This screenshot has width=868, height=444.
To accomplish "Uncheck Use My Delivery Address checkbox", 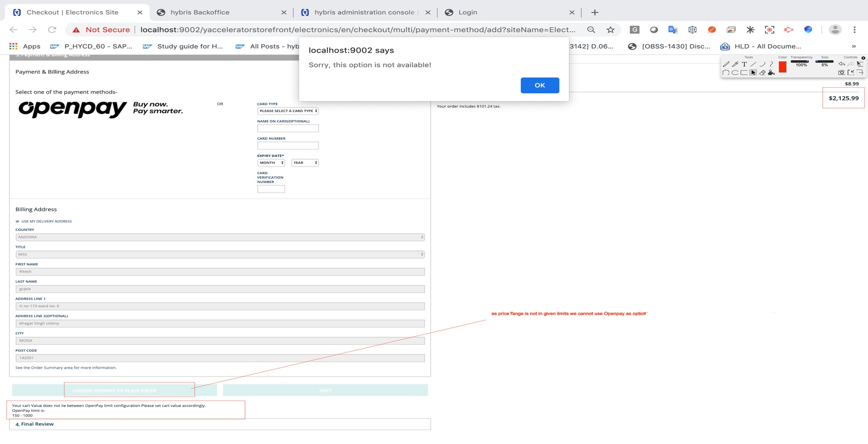I will click(x=17, y=222).
